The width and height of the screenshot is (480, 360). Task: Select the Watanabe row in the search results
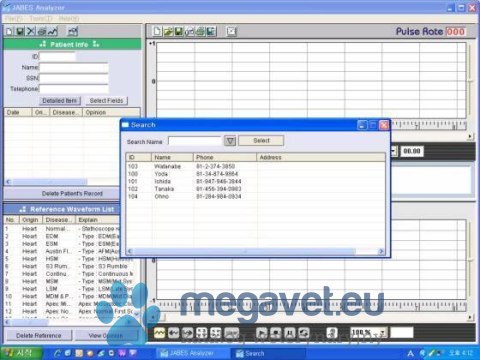(256, 166)
